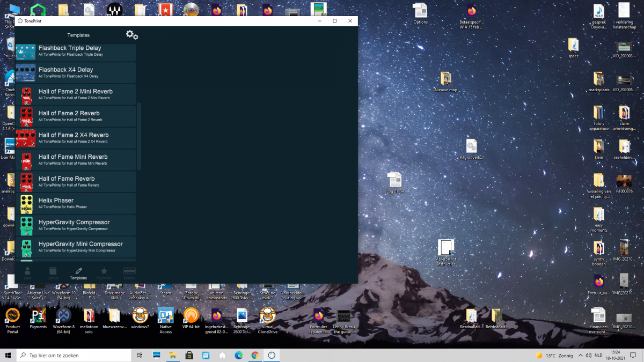The width and height of the screenshot is (644, 362).
Task: Select RegrooverE... file on desktop
Action: [x=471, y=149]
